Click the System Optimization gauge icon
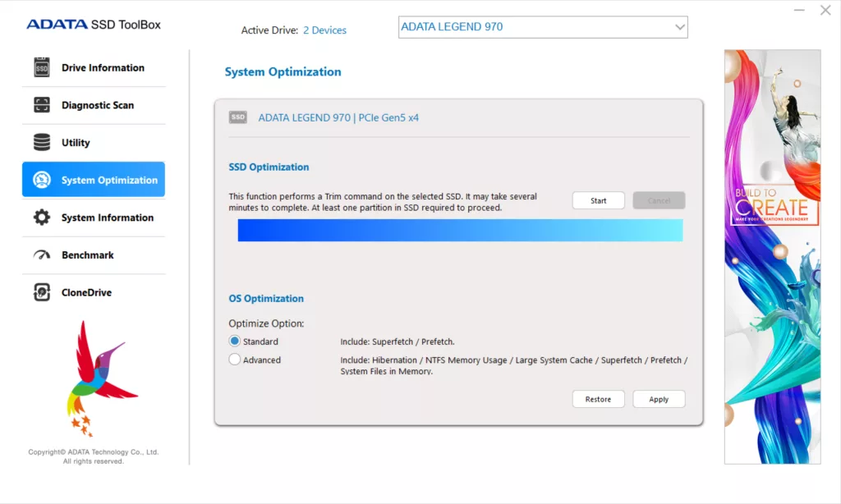 click(41, 180)
